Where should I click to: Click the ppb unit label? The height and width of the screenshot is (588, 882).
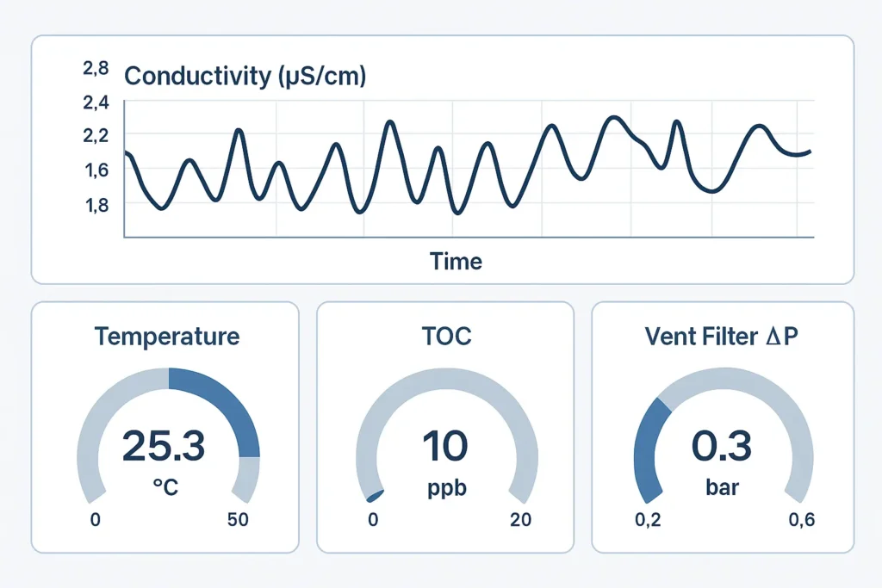[x=445, y=488]
